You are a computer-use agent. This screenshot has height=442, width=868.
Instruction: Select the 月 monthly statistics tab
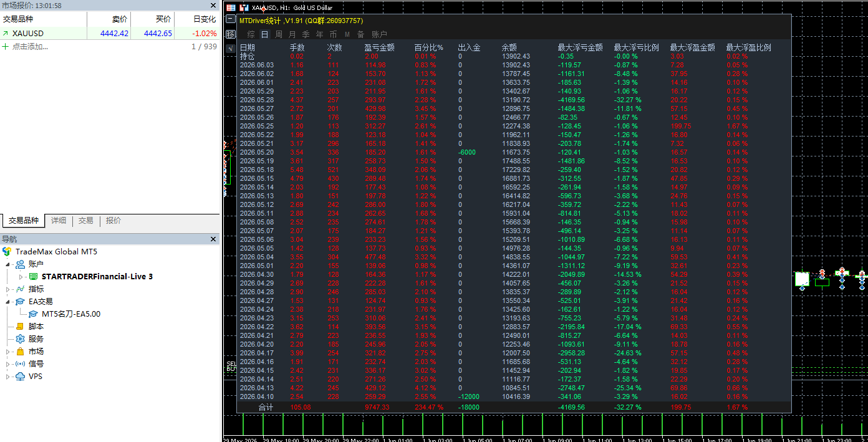click(x=292, y=34)
